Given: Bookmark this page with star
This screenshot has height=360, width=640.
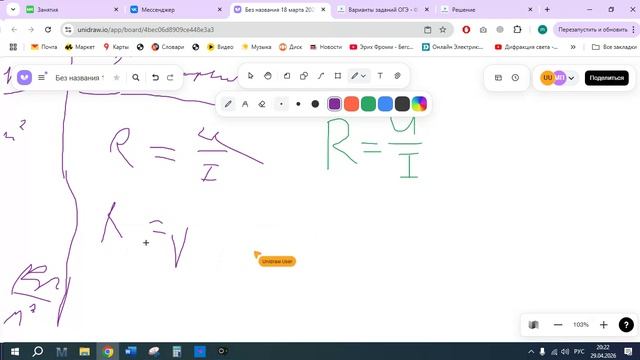Looking at the screenshot, I should [443, 29].
